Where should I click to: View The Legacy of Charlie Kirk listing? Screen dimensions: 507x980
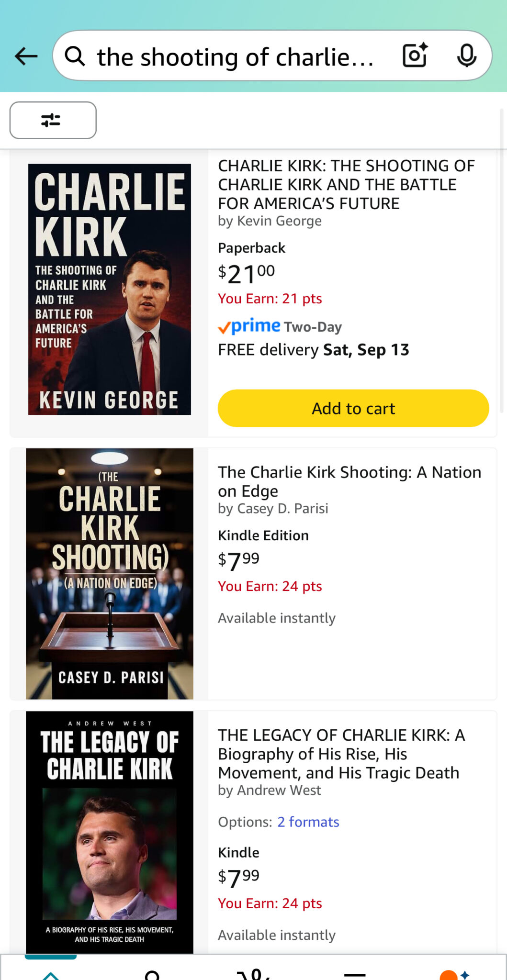coord(341,754)
